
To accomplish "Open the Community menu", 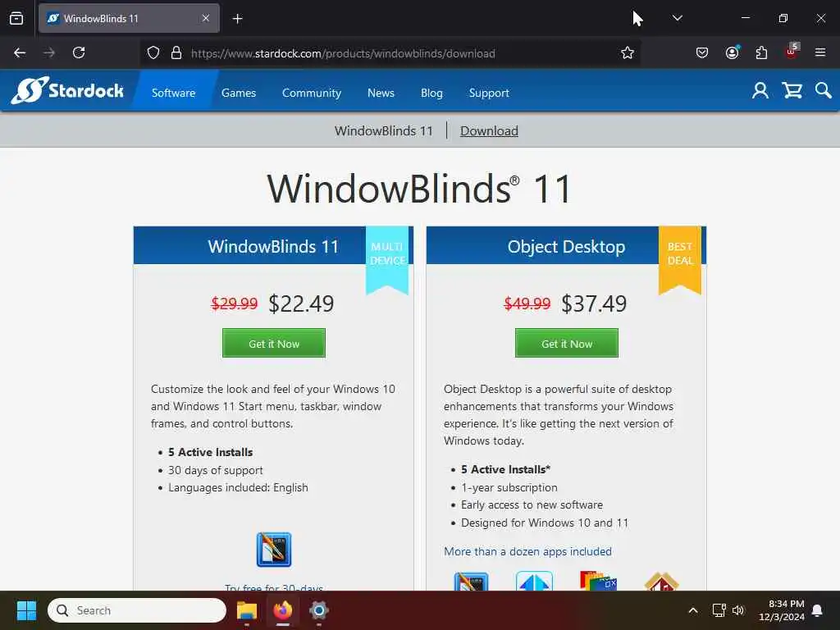I will pos(312,93).
